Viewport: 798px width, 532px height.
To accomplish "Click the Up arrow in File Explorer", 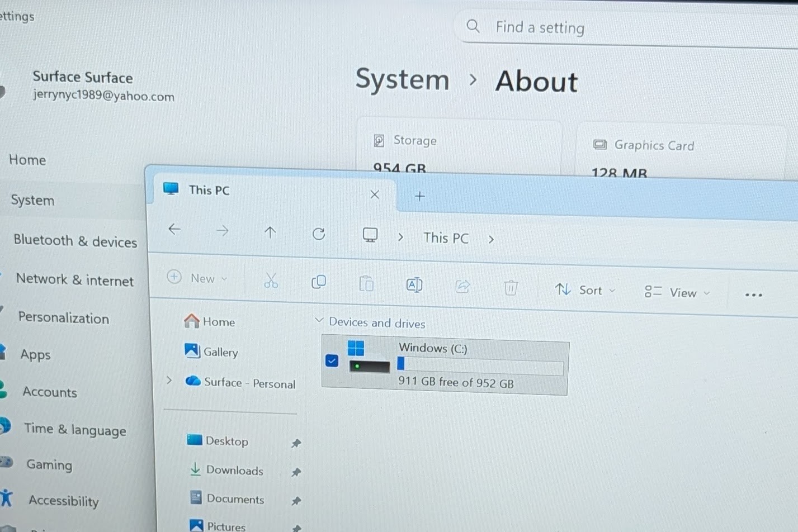I will click(270, 232).
